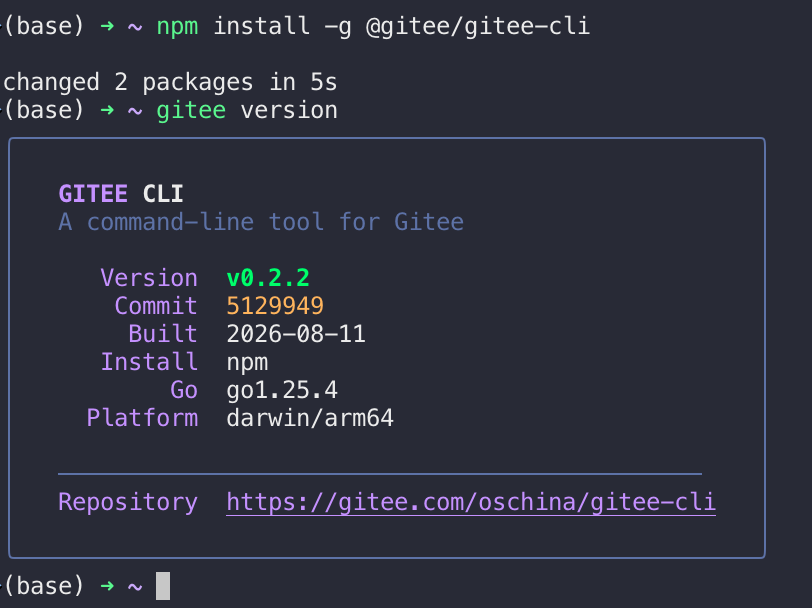Click the 'npm' command in first line
This screenshot has width=812, height=608.
[x=177, y=27]
